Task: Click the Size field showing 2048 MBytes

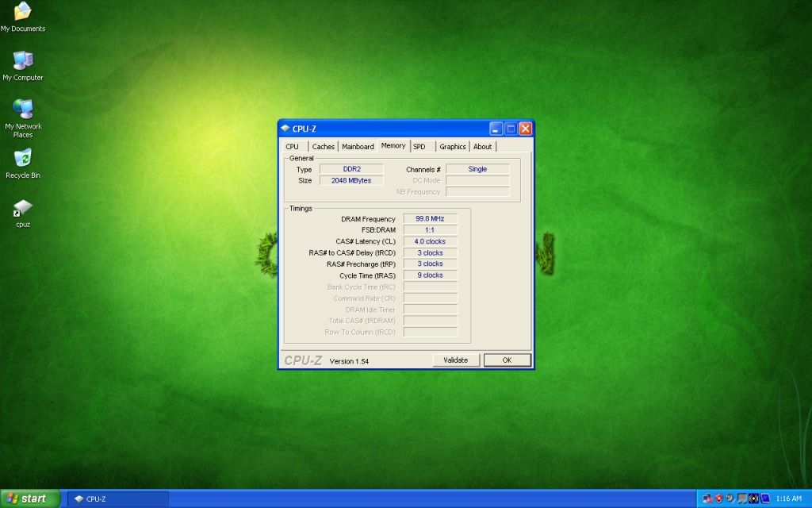Action: click(351, 180)
